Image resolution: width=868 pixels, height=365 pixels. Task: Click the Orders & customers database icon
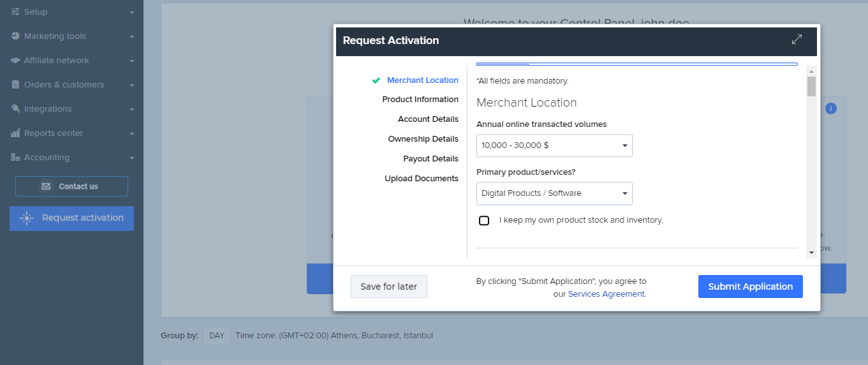(x=16, y=85)
